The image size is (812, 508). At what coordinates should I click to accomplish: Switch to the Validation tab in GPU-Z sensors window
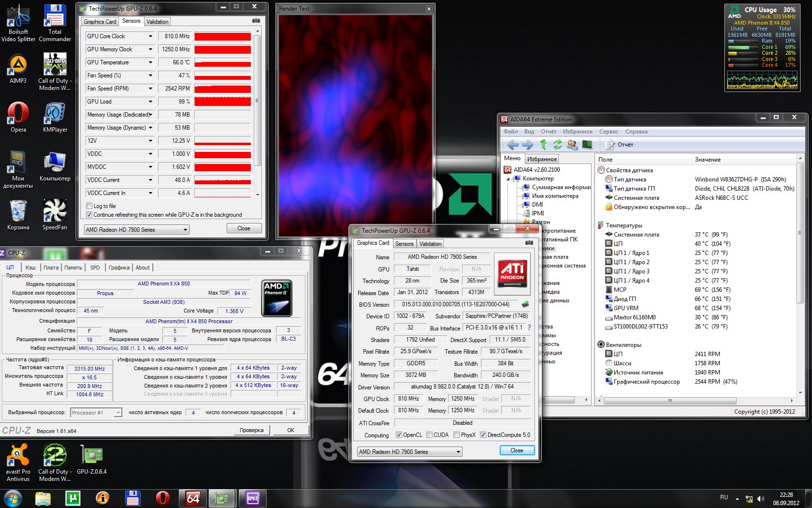tap(158, 22)
